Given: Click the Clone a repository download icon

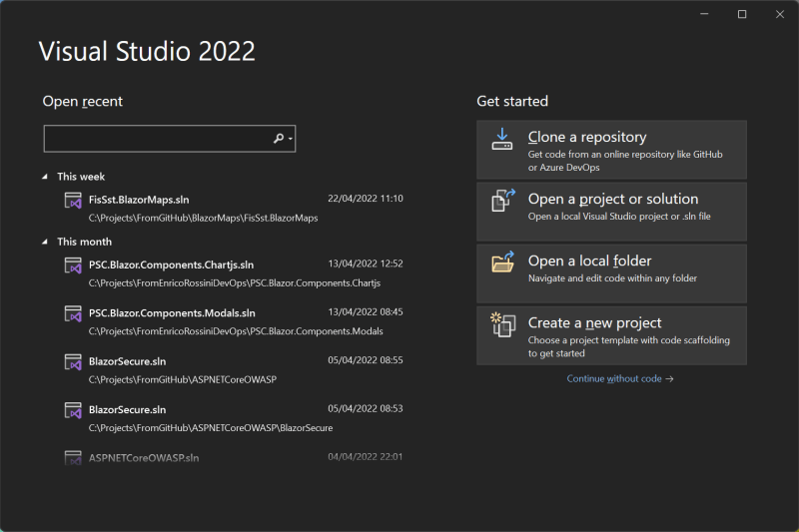Looking at the screenshot, I should point(502,139).
